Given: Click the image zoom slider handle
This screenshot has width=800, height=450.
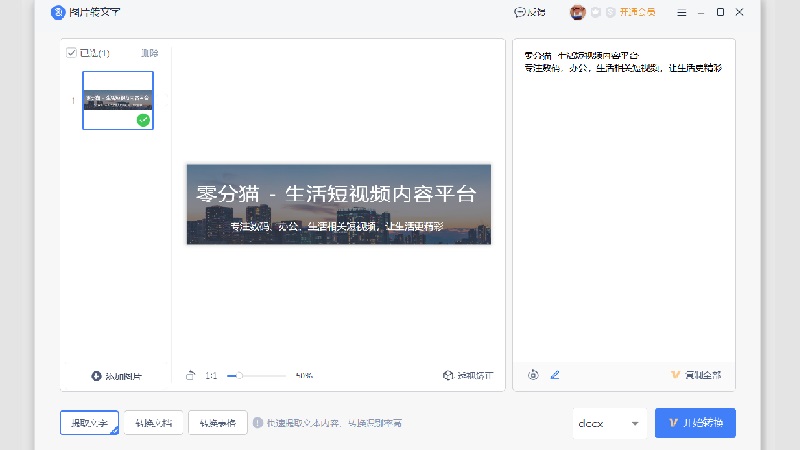Looking at the screenshot, I should tap(239, 376).
